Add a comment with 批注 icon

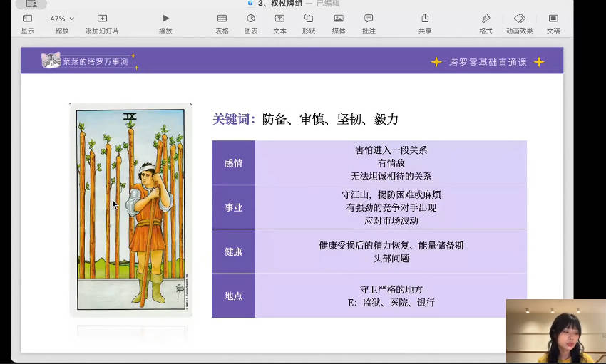tap(368, 19)
